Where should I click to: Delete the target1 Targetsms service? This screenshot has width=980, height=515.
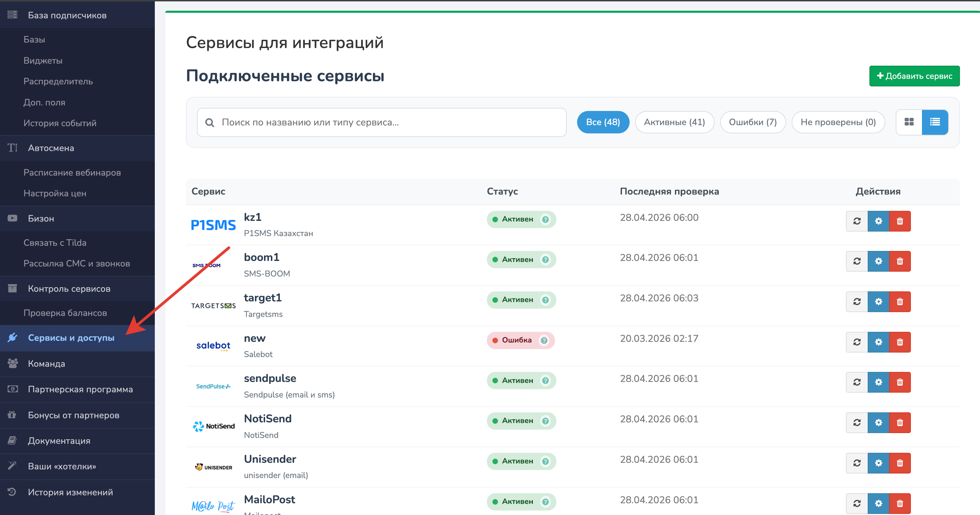900,302
